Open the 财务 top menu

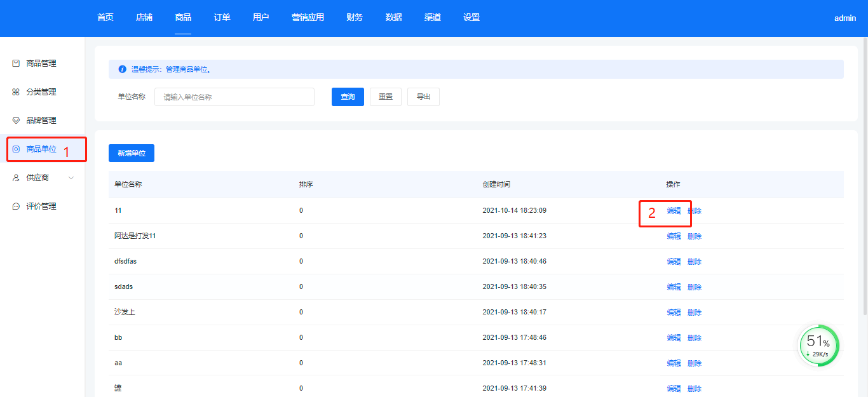coord(355,18)
